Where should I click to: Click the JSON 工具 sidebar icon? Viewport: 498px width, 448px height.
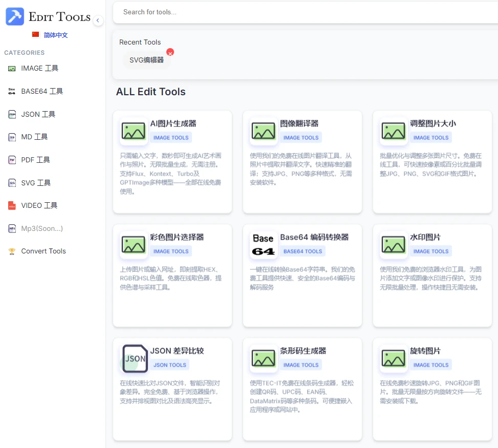point(12,114)
